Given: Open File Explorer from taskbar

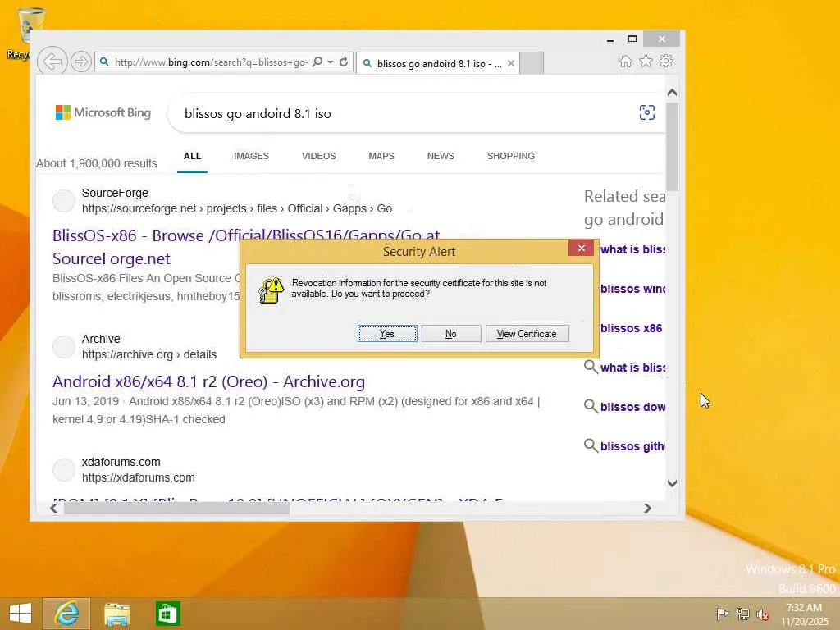Looking at the screenshot, I should [x=116, y=614].
